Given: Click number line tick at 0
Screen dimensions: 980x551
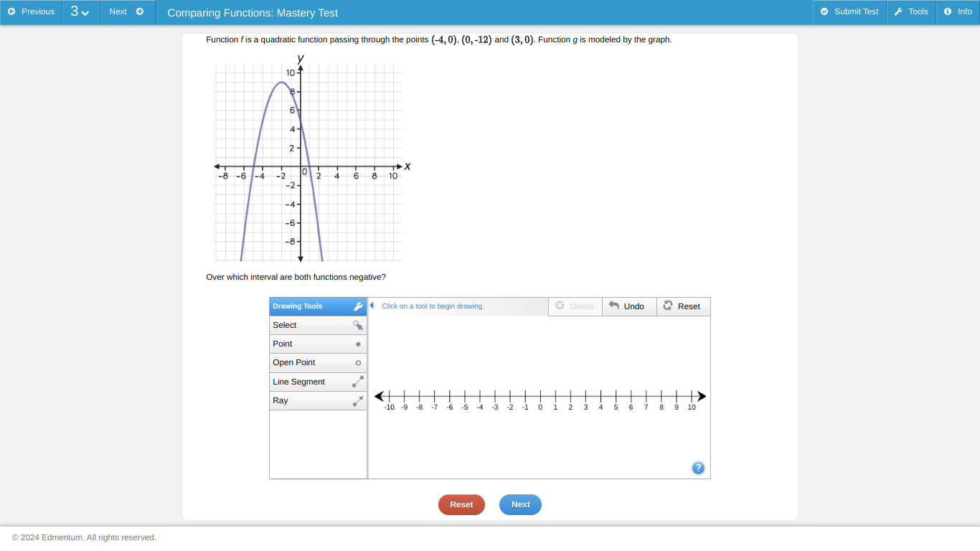Looking at the screenshot, I should click(x=540, y=396).
